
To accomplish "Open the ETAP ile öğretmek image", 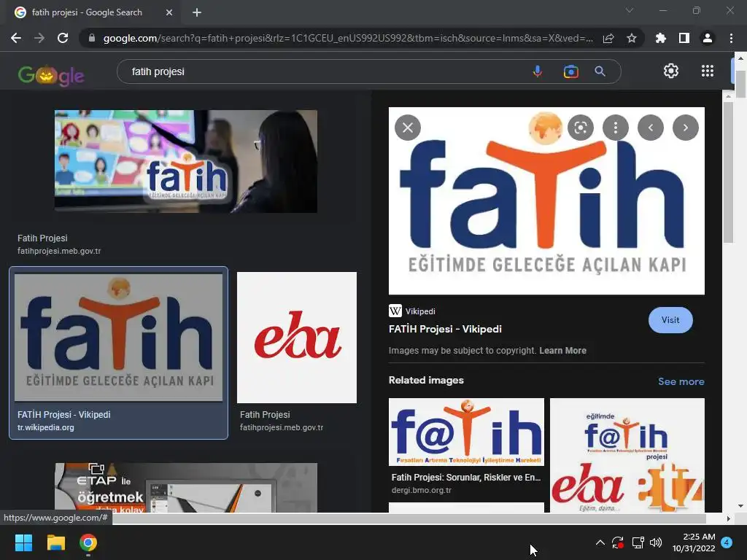I will click(186, 488).
